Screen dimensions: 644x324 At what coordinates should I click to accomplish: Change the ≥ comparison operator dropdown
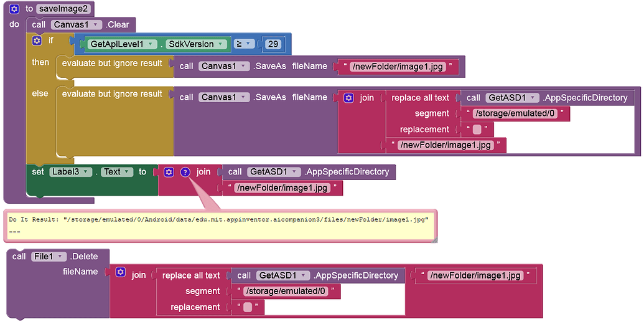(x=243, y=44)
